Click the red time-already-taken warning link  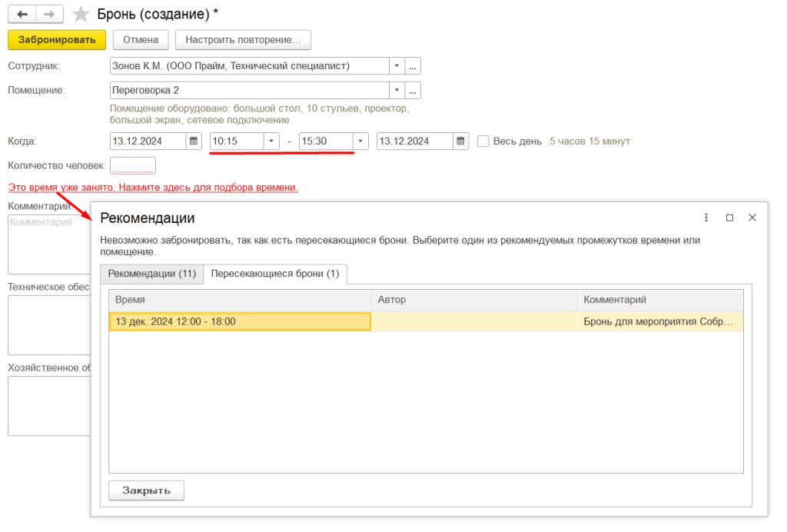pyautogui.click(x=153, y=188)
